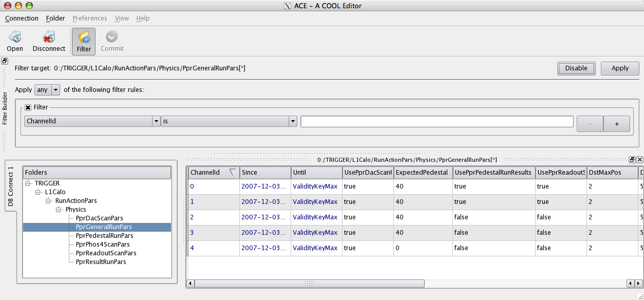Click the filter value input field
This screenshot has height=300, width=644.
click(437, 121)
